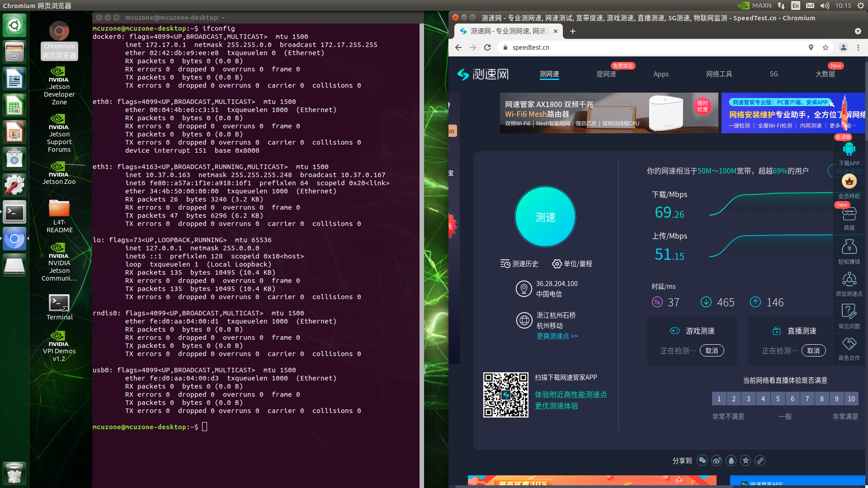Open 下载APP Android icon in sidebar

(x=849, y=153)
